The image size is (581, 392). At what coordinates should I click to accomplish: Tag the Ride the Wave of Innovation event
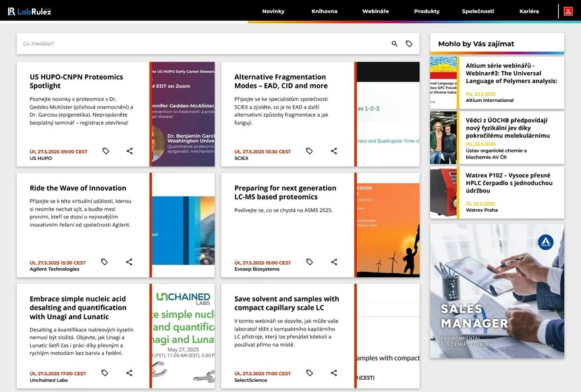pyautogui.click(x=105, y=262)
